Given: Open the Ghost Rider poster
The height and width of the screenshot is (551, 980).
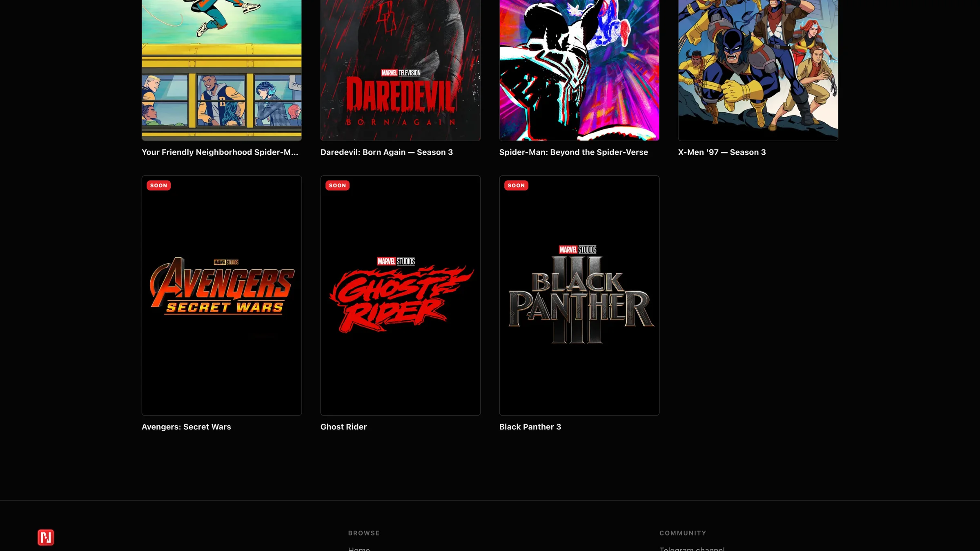Looking at the screenshot, I should (x=401, y=295).
